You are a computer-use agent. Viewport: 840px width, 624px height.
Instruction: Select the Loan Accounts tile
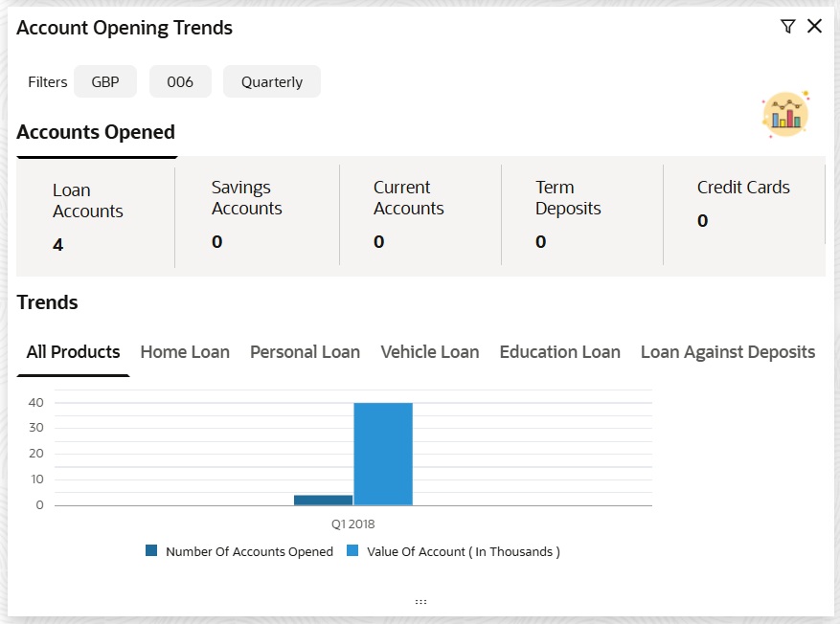(96, 216)
